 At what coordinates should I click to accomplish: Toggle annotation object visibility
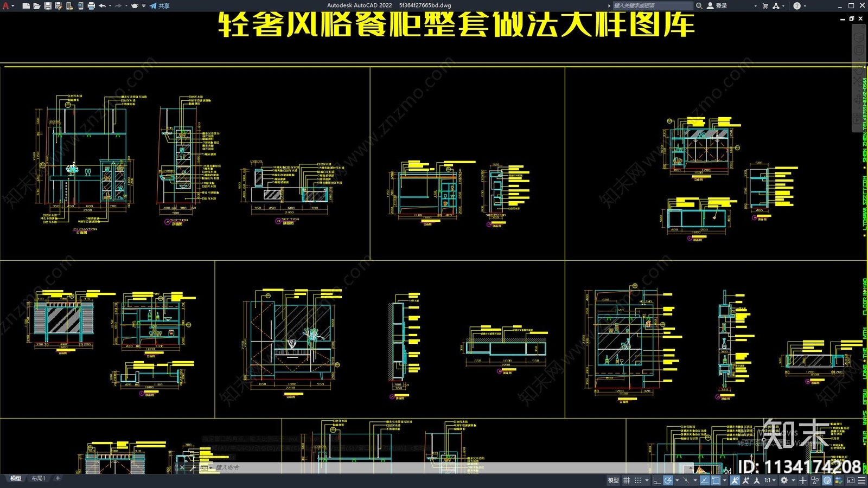735,480
